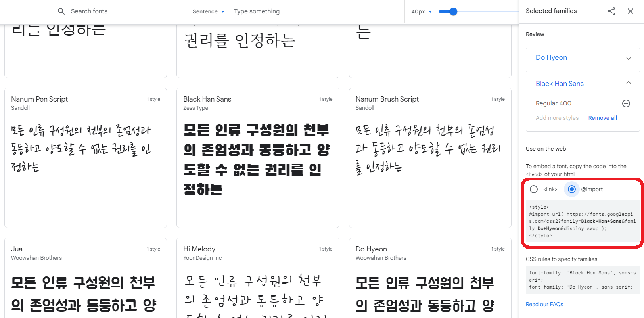Image resolution: width=644 pixels, height=318 pixels.
Task: Click Add more styles
Action: [557, 118]
